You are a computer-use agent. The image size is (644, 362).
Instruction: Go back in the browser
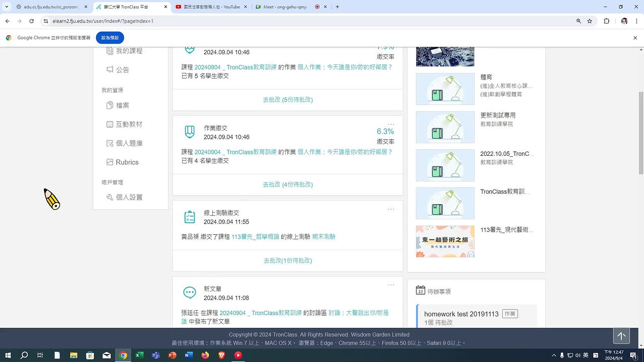tap(7, 21)
